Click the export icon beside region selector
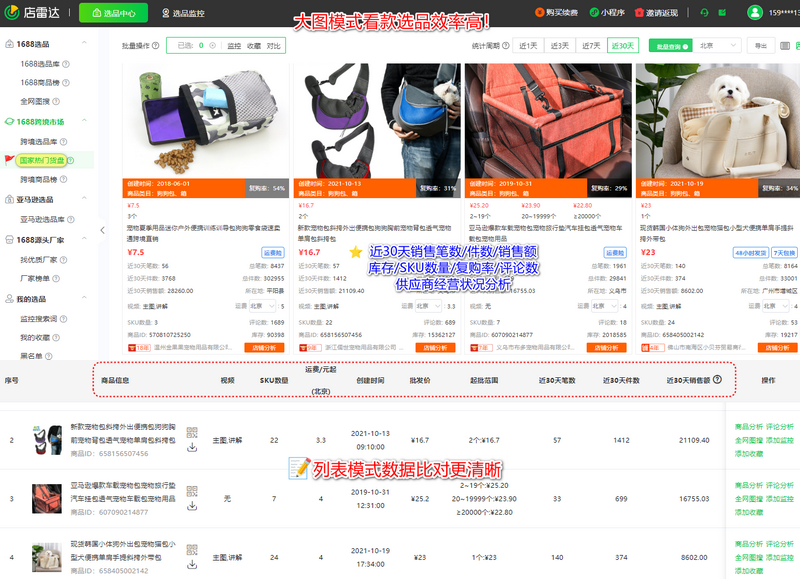This screenshot has height=579, width=800. pyautogui.click(x=760, y=45)
